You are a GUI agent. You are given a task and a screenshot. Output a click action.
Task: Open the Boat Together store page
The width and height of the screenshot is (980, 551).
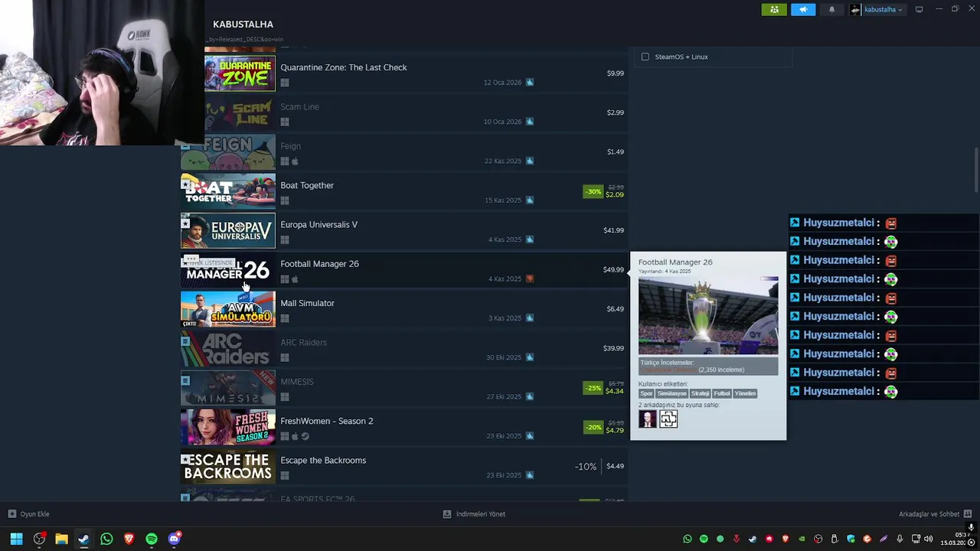404,191
